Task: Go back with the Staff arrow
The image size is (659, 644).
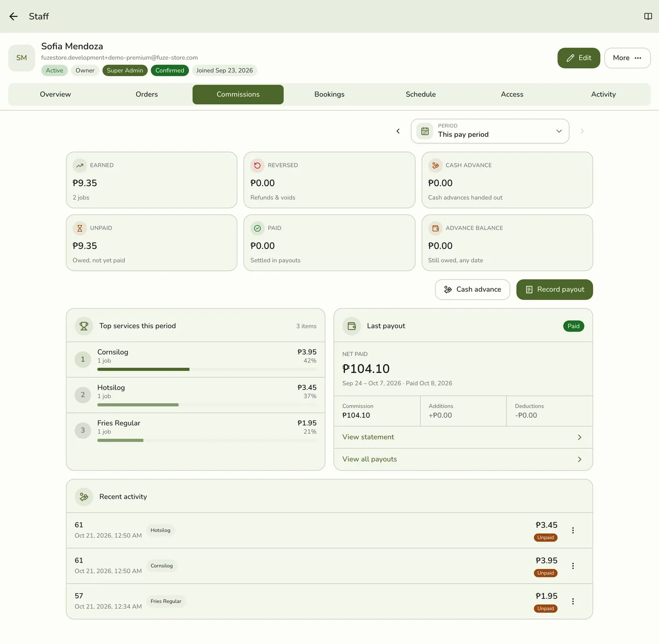Action: click(13, 16)
